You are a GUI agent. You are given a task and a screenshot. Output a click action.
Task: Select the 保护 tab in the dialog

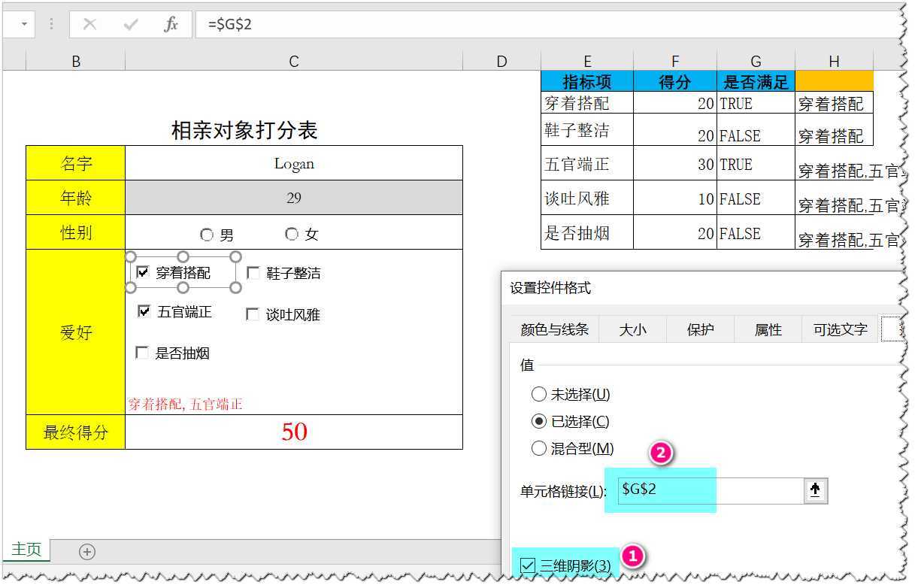pyautogui.click(x=700, y=329)
